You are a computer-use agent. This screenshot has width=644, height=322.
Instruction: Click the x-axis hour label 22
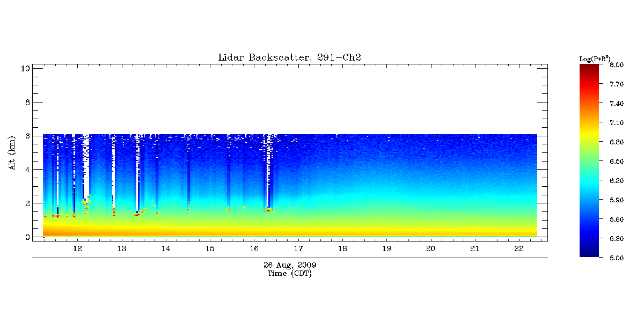pos(519,249)
